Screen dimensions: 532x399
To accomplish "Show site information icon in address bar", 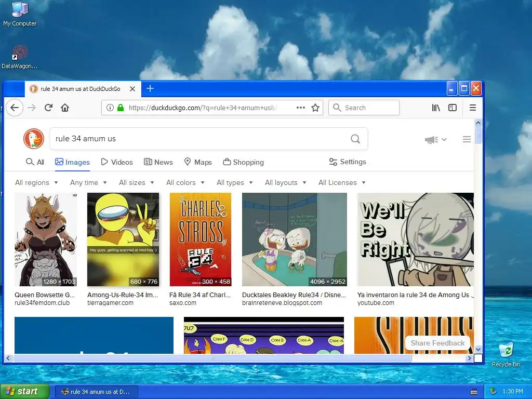I will click(110, 108).
